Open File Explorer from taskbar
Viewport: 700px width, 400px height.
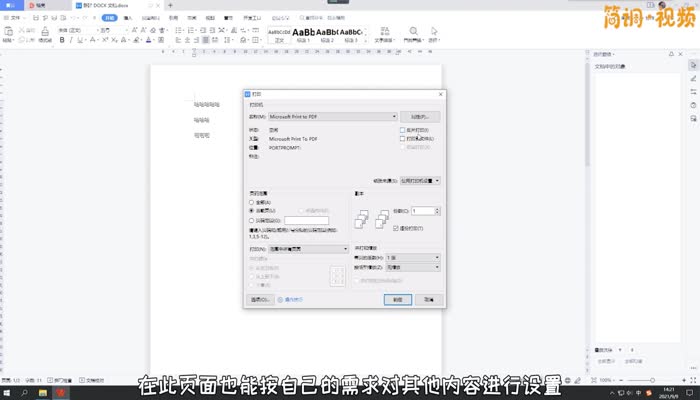pyautogui.click(x=43, y=393)
